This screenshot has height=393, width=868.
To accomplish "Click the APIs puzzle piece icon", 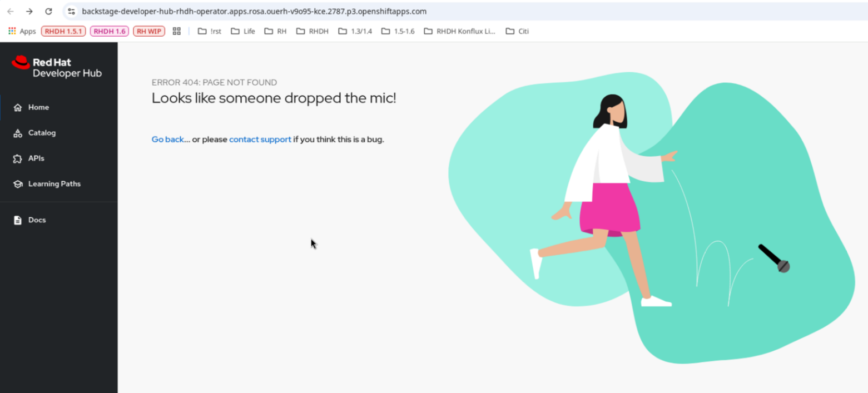I will tap(18, 158).
